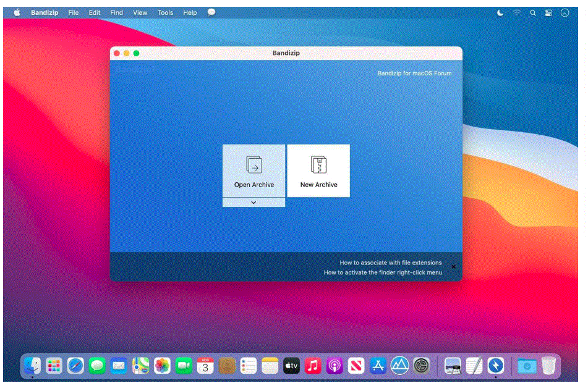Open Control Center icon in menu bar
The height and width of the screenshot is (391, 588).
(x=548, y=13)
